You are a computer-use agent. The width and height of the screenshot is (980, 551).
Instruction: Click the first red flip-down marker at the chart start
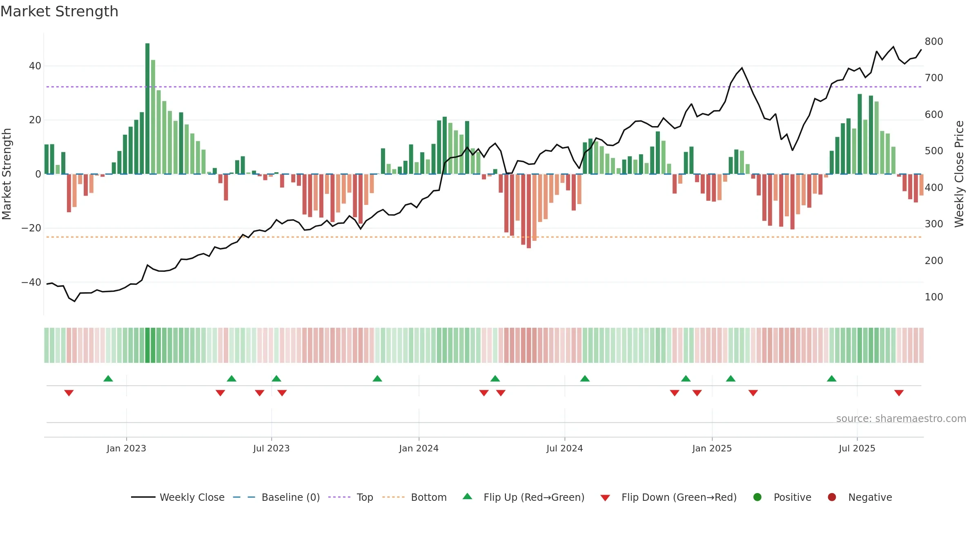[69, 393]
